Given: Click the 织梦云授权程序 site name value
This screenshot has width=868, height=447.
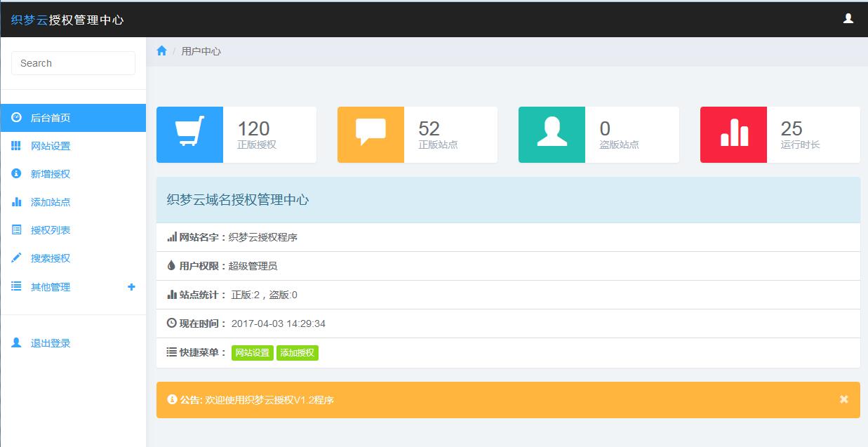Looking at the screenshot, I should pyautogui.click(x=263, y=237).
